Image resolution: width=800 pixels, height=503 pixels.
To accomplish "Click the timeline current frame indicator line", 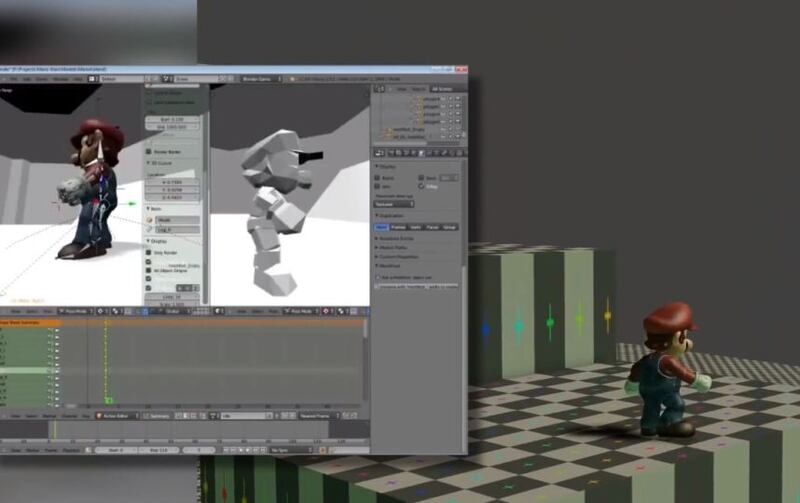I will click(x=55, y=430).
